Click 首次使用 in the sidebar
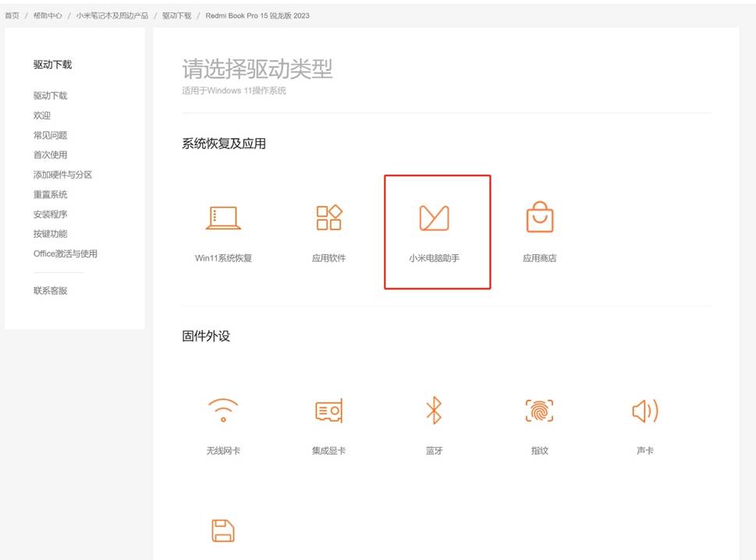756x560 pixels. click(50, 154)
